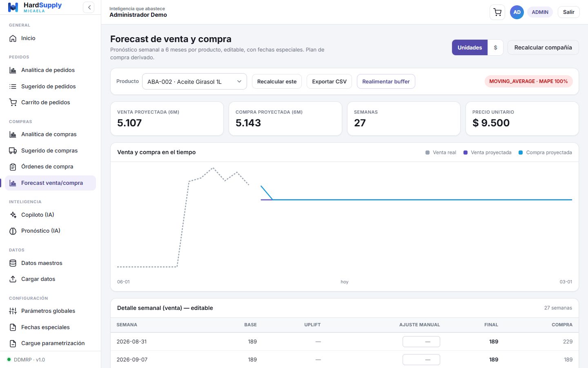588x368 pixels.
Task: Open Cargue parametrización in sidebar
Action: tap(50, 343)
